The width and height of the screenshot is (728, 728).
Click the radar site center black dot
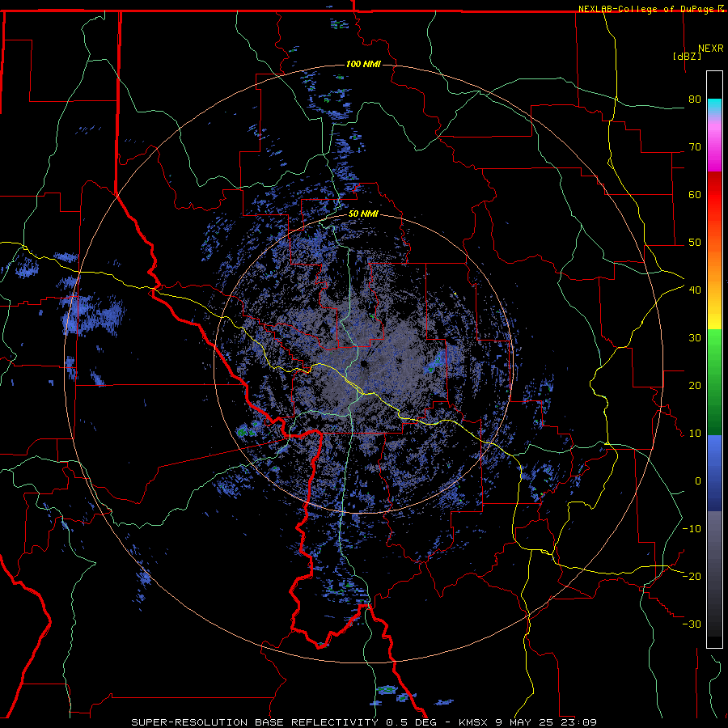363,364
